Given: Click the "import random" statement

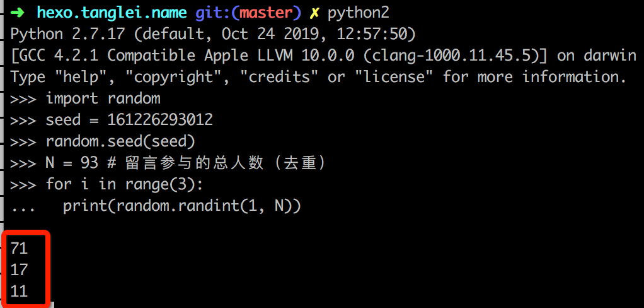Looking at the screenshot, I should [x=103, y=98].
